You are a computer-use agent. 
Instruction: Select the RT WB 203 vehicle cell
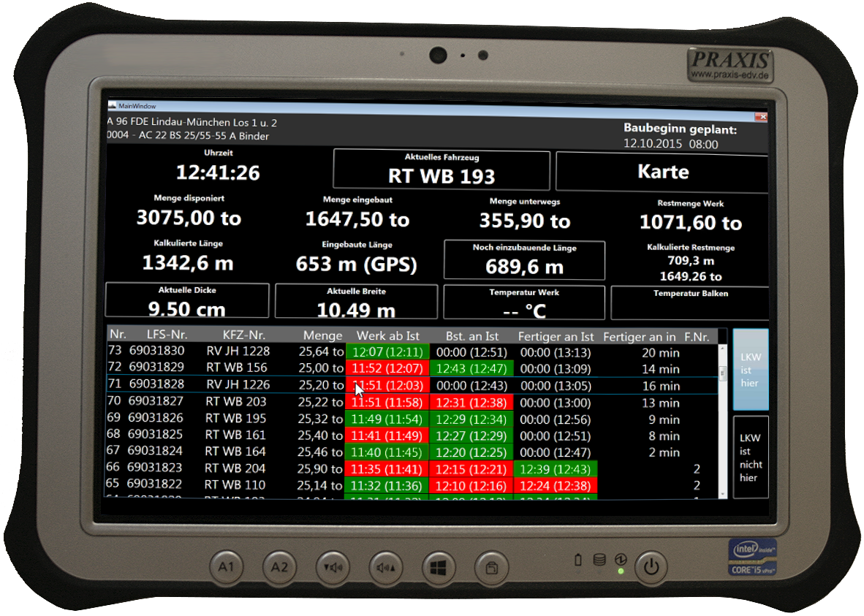coord(236,402)
